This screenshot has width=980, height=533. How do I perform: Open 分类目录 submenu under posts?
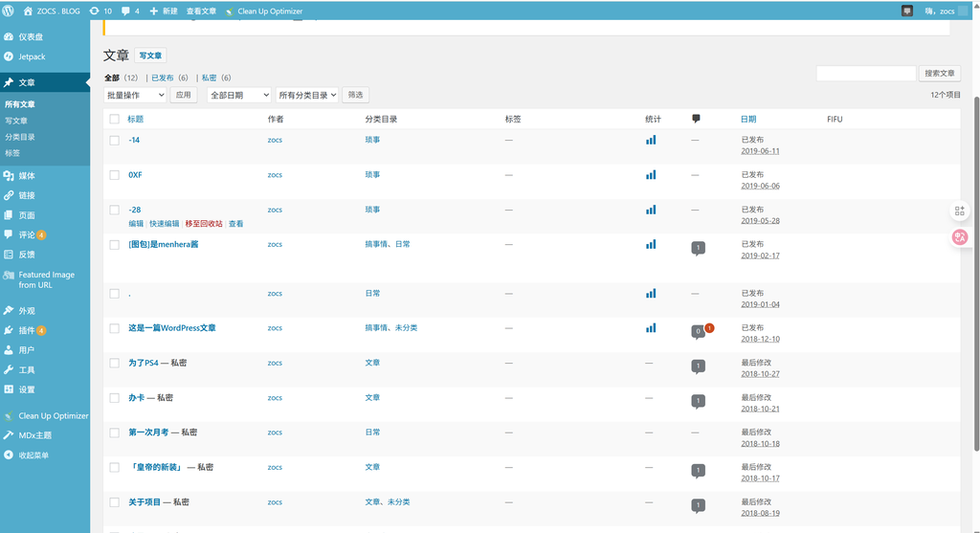click(20, 137)
